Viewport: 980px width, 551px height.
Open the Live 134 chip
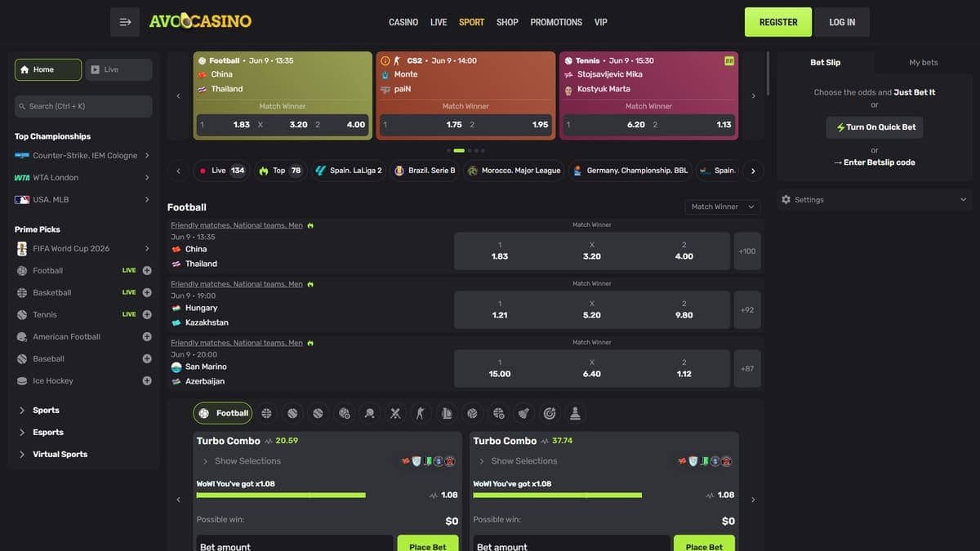[x=220, y=171]
